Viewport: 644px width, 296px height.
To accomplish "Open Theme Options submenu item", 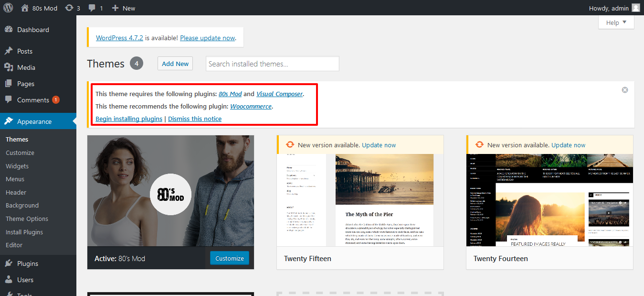I will pos(27,219).
